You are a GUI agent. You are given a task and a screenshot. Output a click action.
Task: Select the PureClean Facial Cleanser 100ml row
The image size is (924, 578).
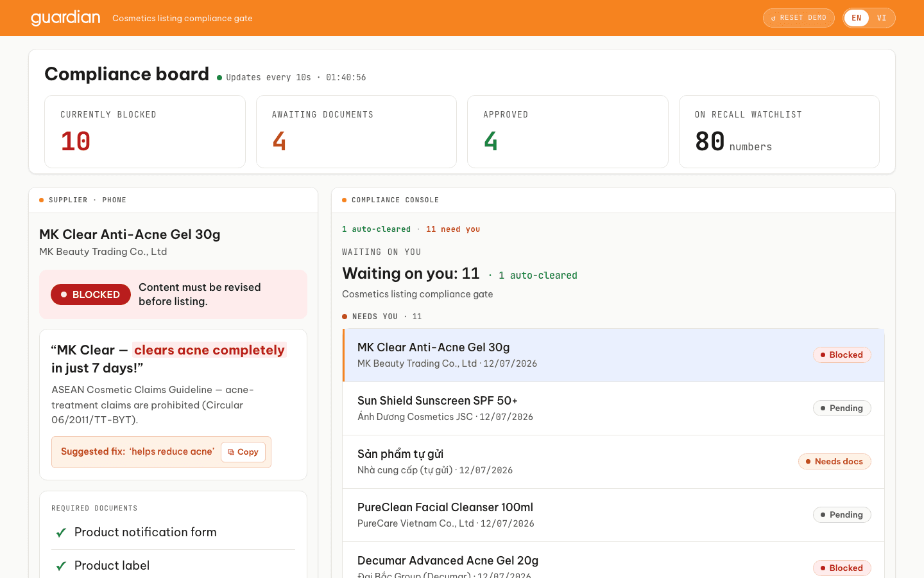click(613, 515)
